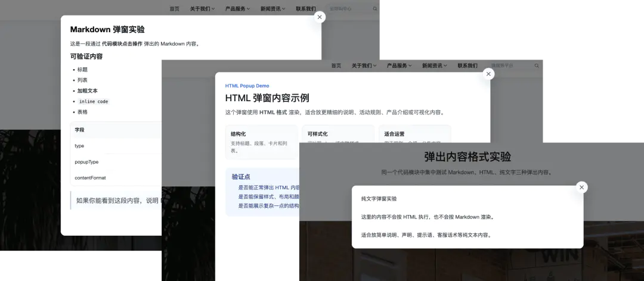Image resolution: width=644 pixels, height=281 pixels.
Task: Click the 列表 bullet item
Action: click(x=82, y=80)
